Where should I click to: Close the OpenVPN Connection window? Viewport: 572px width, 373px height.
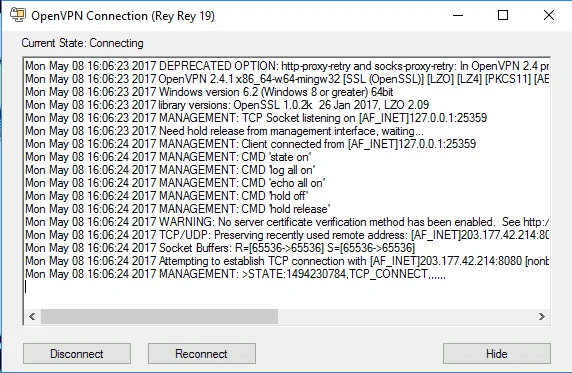(x=549, y=15)
